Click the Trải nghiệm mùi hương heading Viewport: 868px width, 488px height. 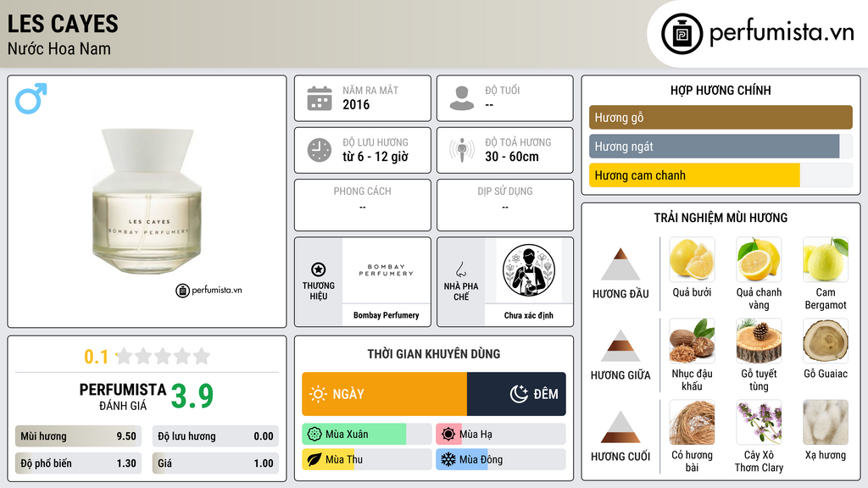tap(721, 218)
